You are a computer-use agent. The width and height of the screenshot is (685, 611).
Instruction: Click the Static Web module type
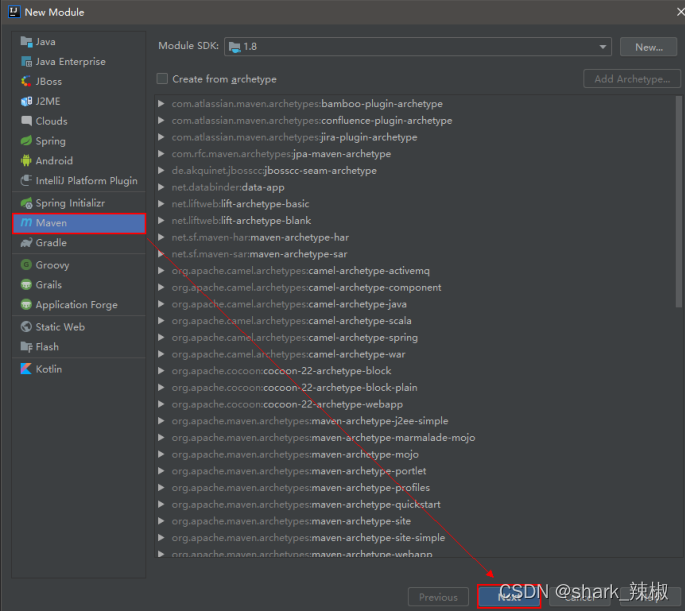[60, 327]
